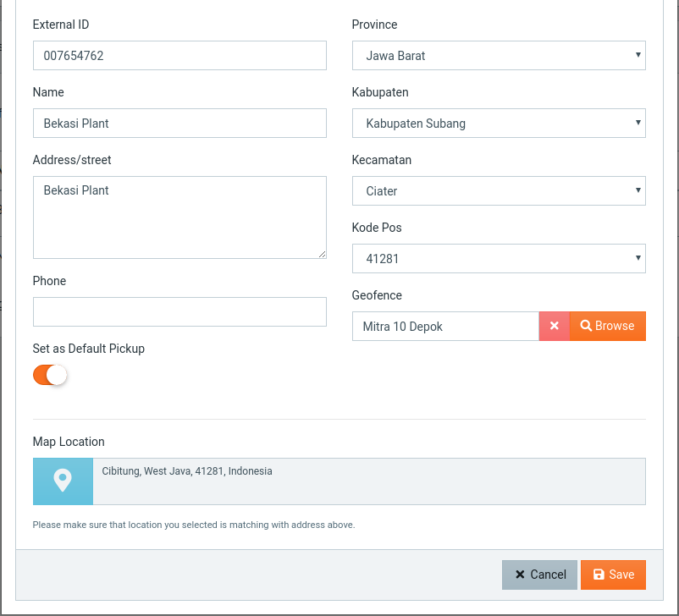Toggle the Set as Default Pickup switch

[50, 375]
